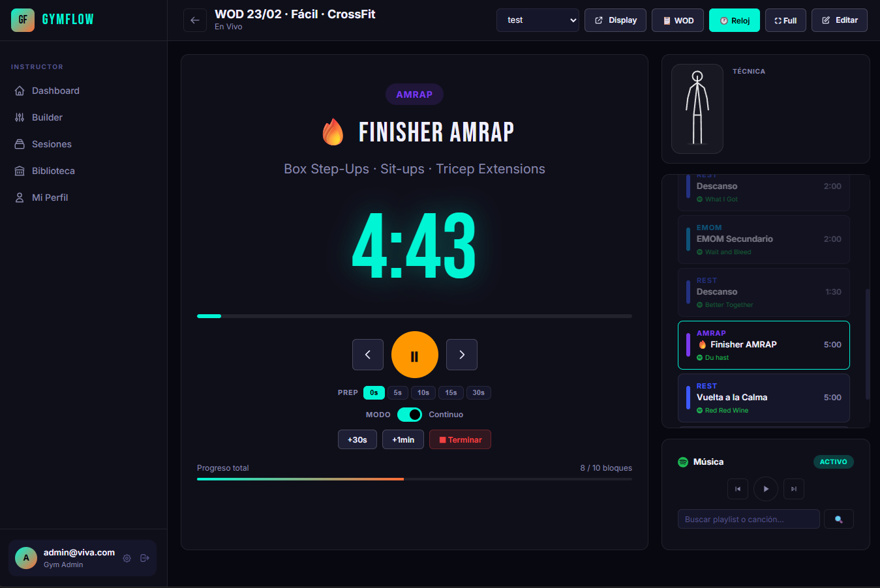
Task: Select 30s prep time option
Action: pyautogui.click(x=478, y=392)
